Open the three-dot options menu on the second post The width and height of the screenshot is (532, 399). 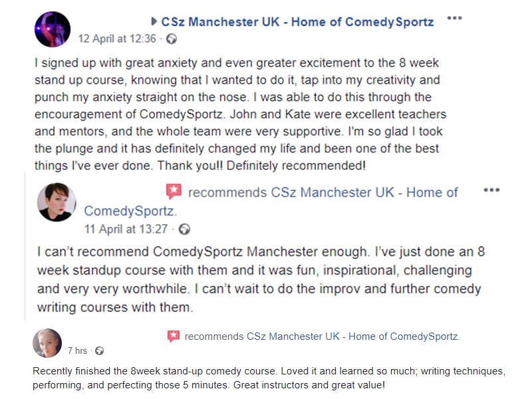[x=491, y=190]
